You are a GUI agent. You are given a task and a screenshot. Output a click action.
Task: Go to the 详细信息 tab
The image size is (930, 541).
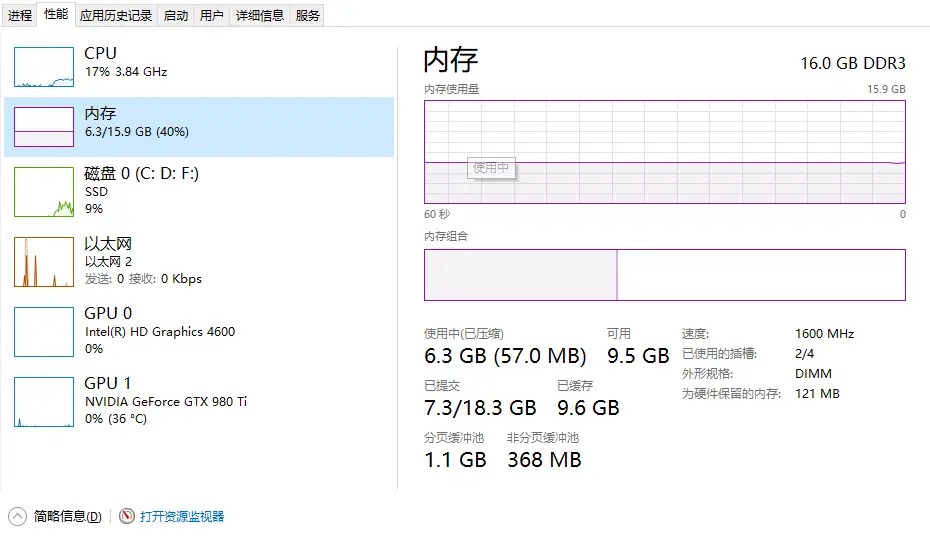[x=260, y=15]
